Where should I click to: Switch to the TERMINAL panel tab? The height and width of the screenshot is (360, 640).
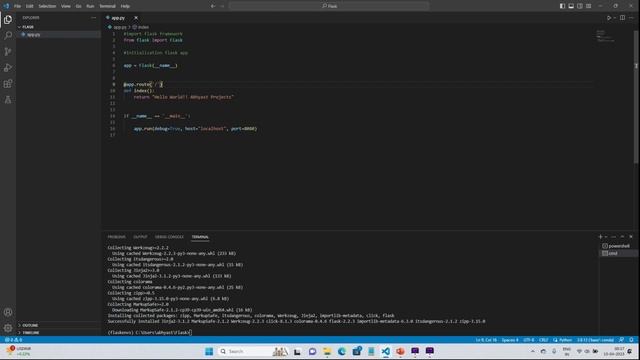(x=200, y=237)
